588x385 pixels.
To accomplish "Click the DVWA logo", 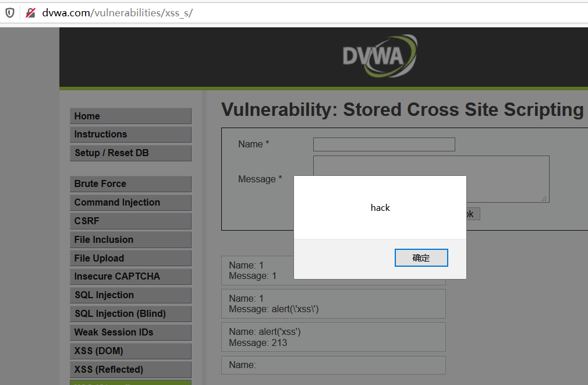I will click(380, 56).
